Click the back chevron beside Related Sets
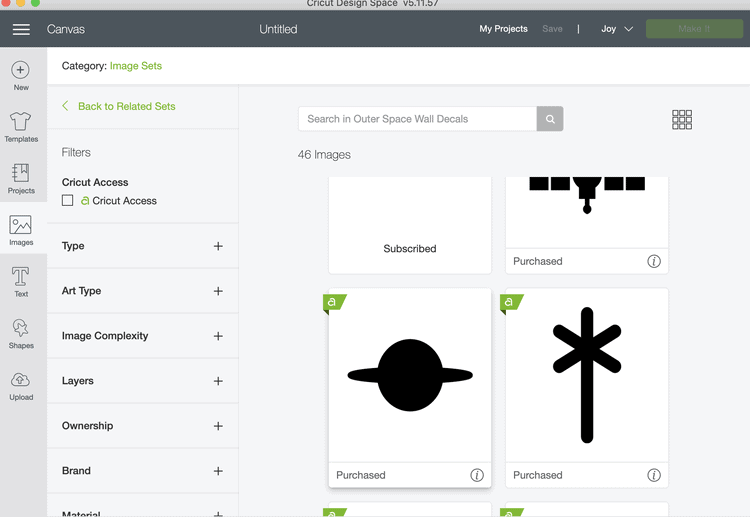Screen dimensions: 750x517 coord(66,106)
